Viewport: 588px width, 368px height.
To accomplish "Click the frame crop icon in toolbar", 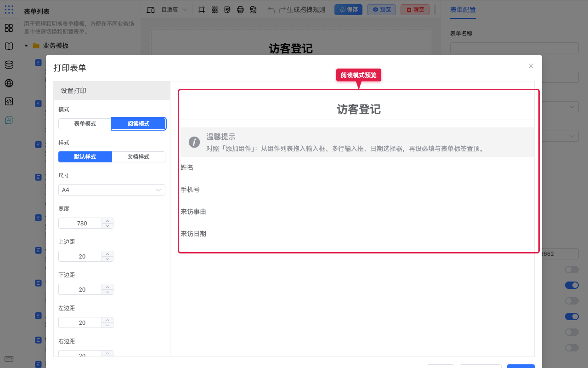I will click(202, 10).
